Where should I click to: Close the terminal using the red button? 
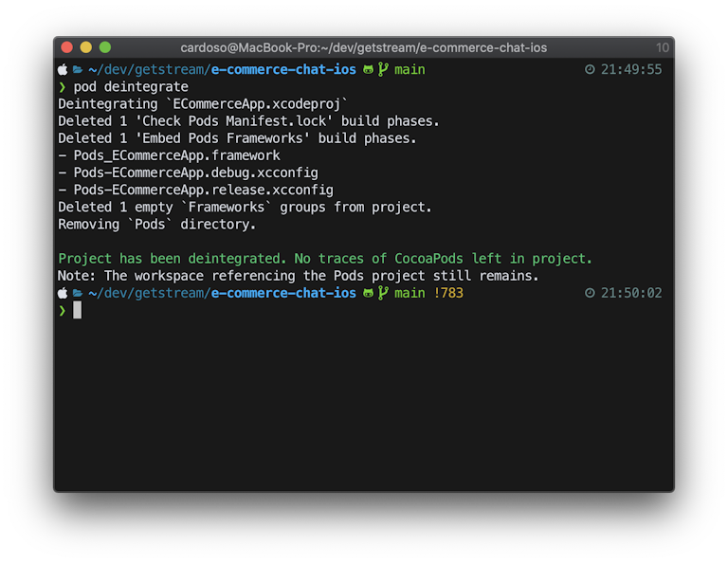click(x=67, y=47)
